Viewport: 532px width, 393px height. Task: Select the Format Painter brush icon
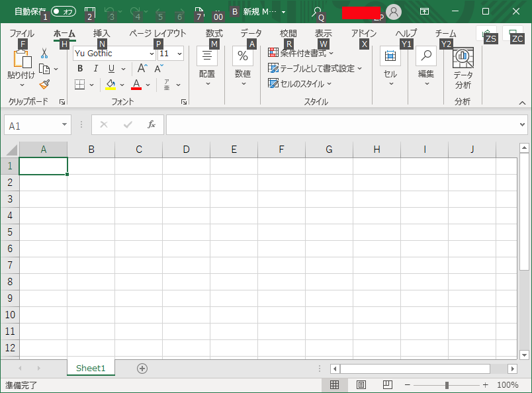tap(44, 84)
